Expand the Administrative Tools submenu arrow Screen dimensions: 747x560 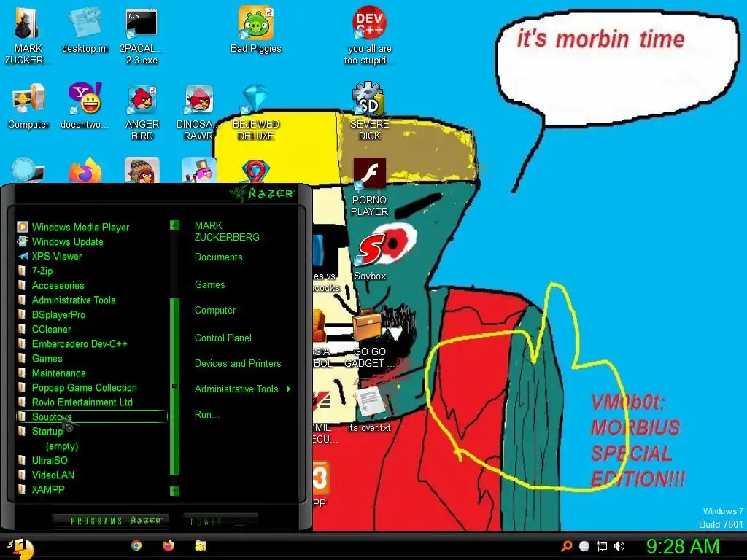(x=289, y=389)
